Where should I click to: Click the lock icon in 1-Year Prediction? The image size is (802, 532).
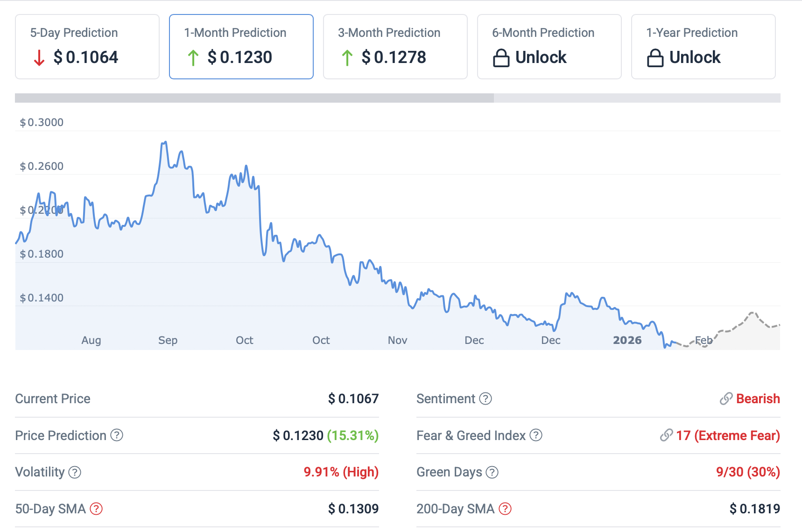click(655, 58)
